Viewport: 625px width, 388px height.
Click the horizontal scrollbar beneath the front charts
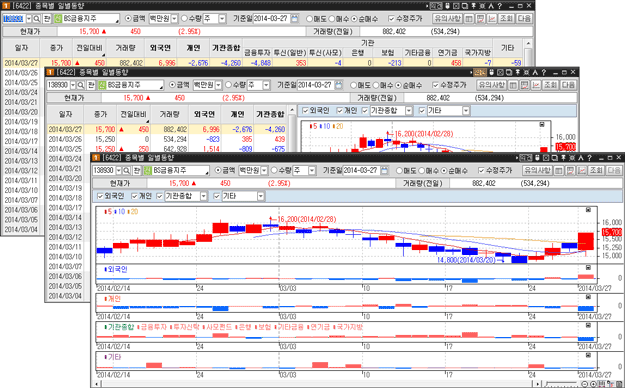pos(316,384)
